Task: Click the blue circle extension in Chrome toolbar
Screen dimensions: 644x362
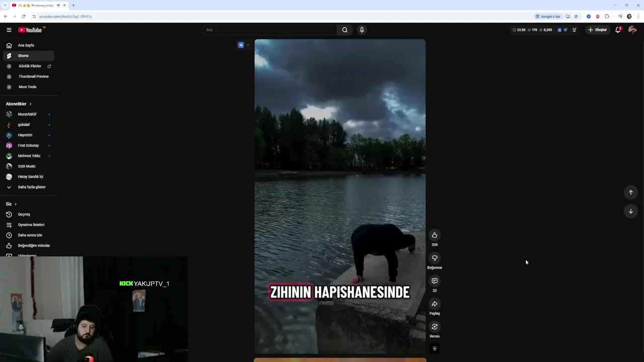Action: point(589,16)
